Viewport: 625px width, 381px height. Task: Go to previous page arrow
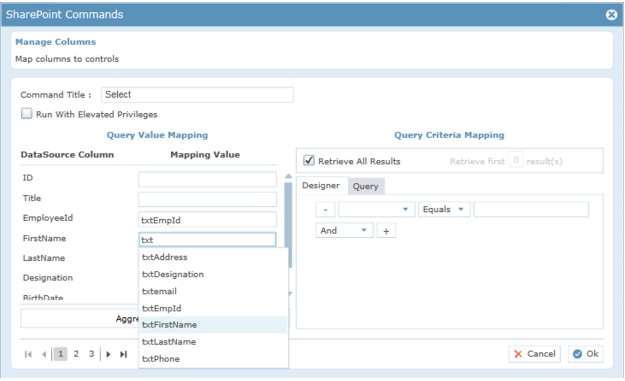(x=44, y=354)
